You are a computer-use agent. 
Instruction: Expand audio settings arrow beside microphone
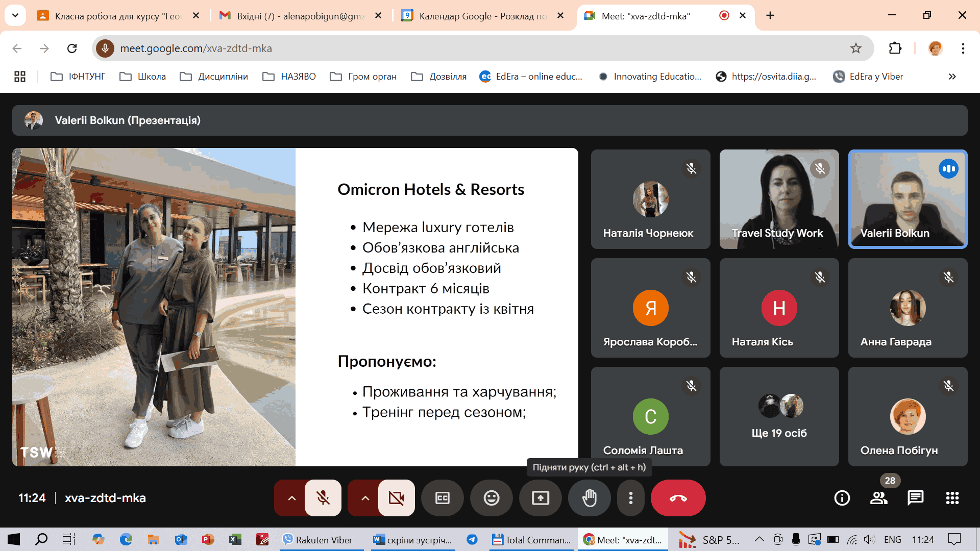tap(291, 498)
